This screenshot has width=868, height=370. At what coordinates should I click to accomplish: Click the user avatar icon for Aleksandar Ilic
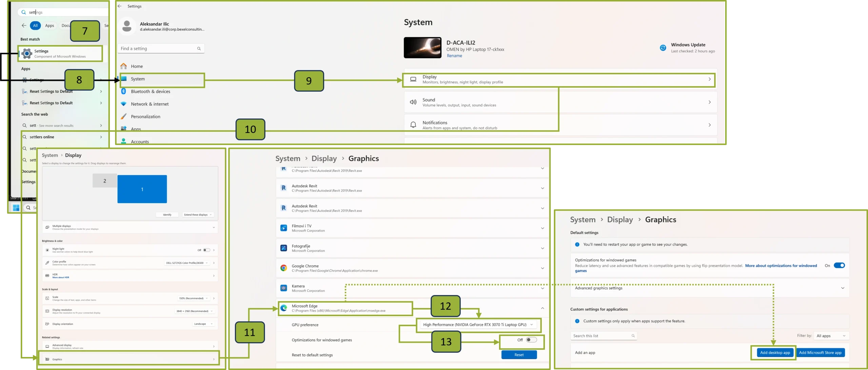click(127, 26)
